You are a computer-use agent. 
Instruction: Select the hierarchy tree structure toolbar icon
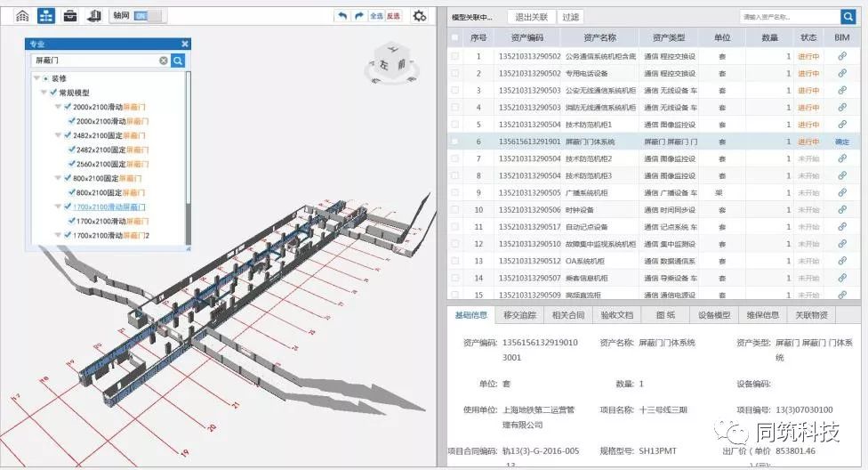tap(46, 16)
